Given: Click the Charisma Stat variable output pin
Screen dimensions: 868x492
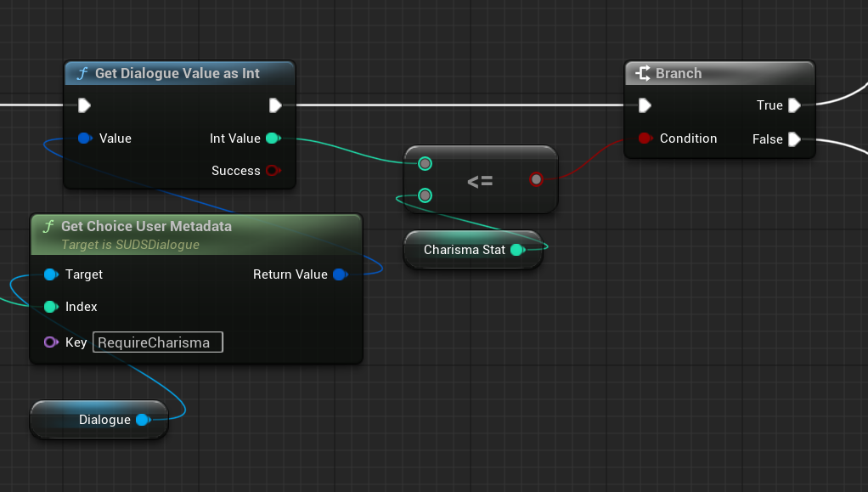Looking at the screenshot, I should pyautogui.click(x=516, y=250).
